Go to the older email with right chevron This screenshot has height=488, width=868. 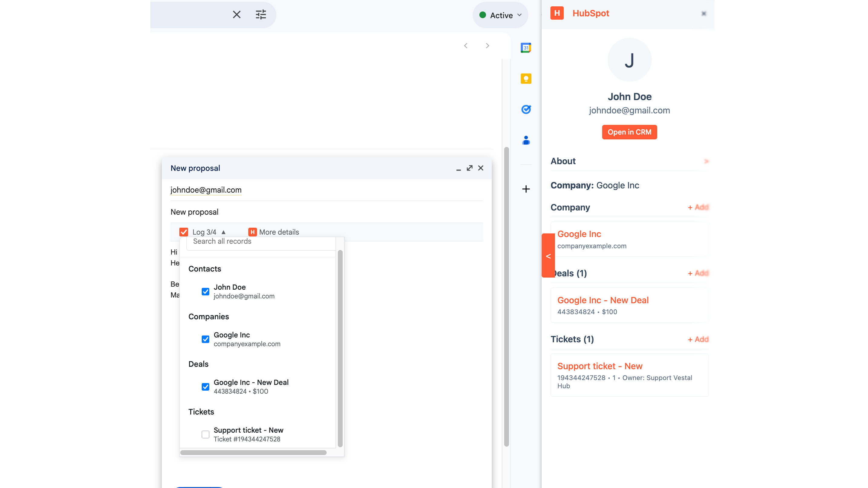[487, 46]
